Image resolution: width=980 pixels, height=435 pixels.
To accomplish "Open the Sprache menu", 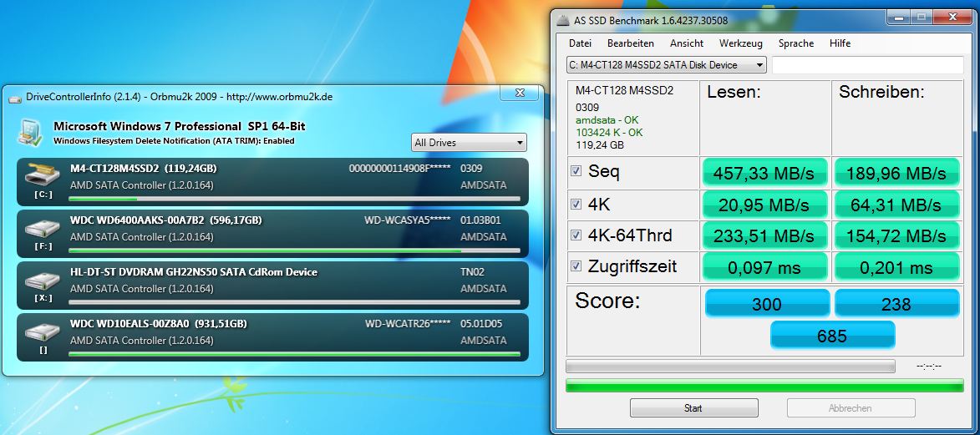I will tap(796, 43).
